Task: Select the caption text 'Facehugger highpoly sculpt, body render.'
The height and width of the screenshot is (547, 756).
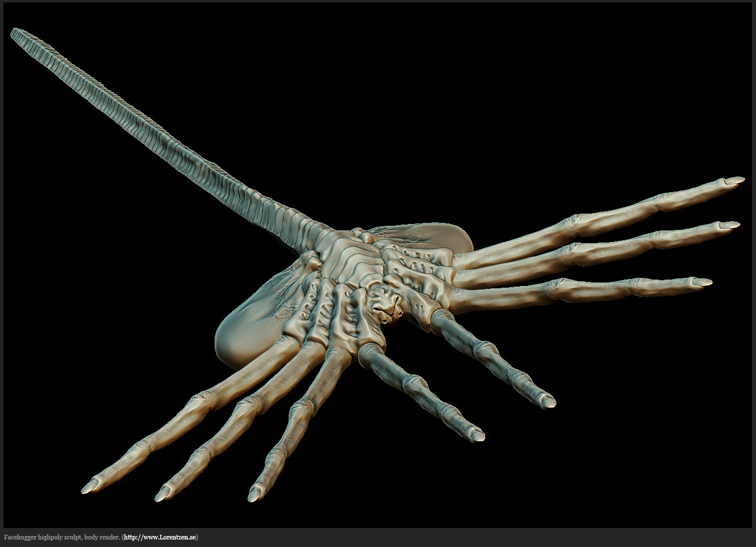Action: point(62,538)
